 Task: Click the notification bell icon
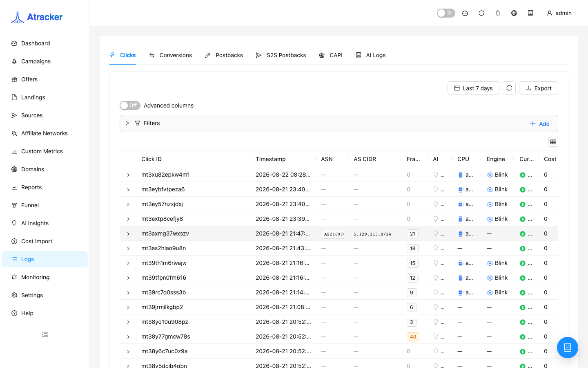coord(498,13)
